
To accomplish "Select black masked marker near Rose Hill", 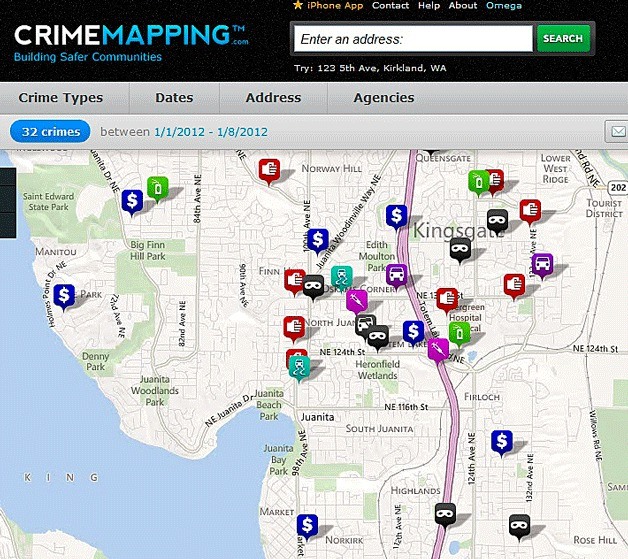I will pyautogui.click(x=518, y=523).
